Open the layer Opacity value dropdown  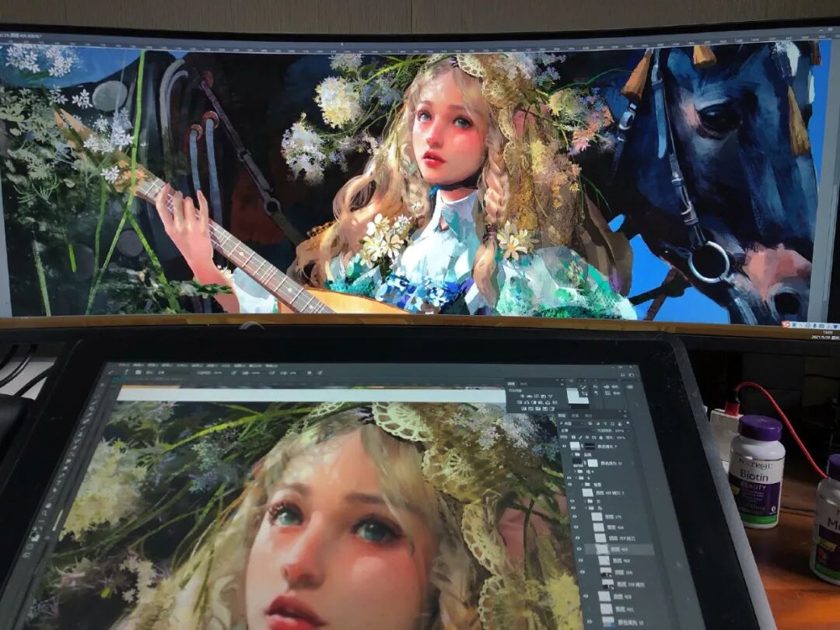[x=629, y=431]
